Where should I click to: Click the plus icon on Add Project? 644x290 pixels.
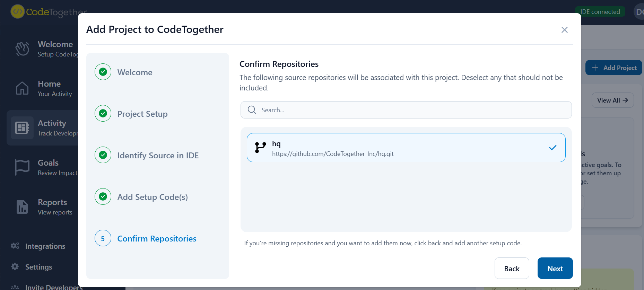pyautogui.click(x=595, y=68)
